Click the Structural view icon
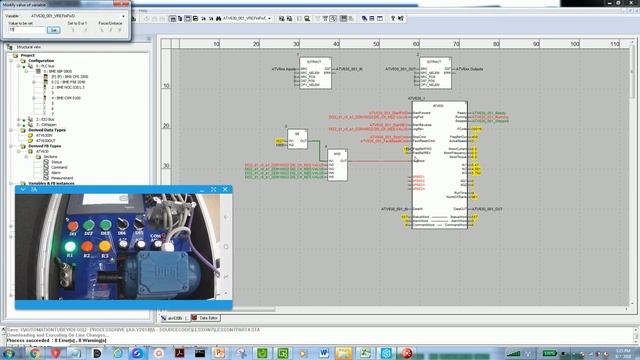 pyautogui.click(x=10, y=47)
